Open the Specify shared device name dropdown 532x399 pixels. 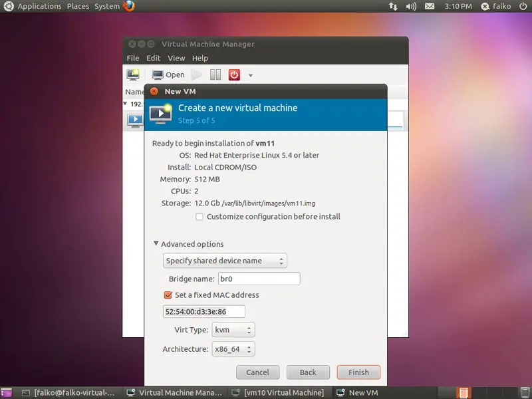tap(225, 261)
